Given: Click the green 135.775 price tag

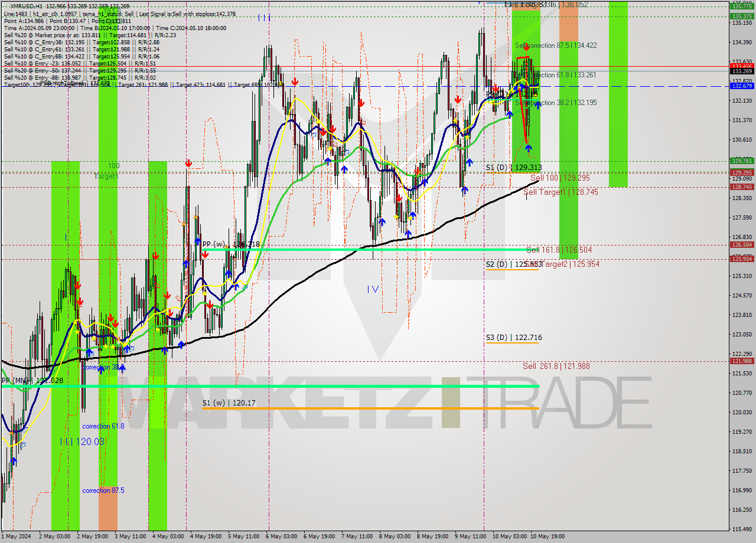Looking at the screenshot, I should tap(742, 6).
